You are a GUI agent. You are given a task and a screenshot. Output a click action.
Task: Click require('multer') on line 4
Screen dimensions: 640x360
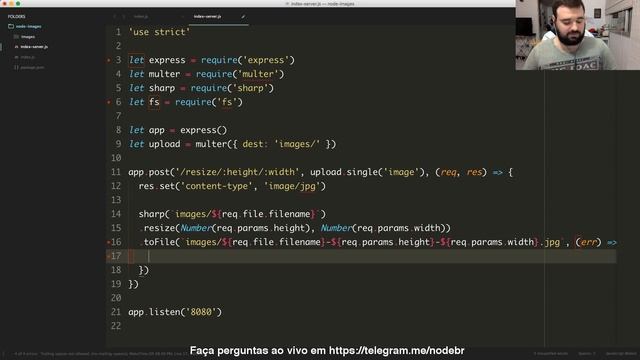click(x=240, y=74)
